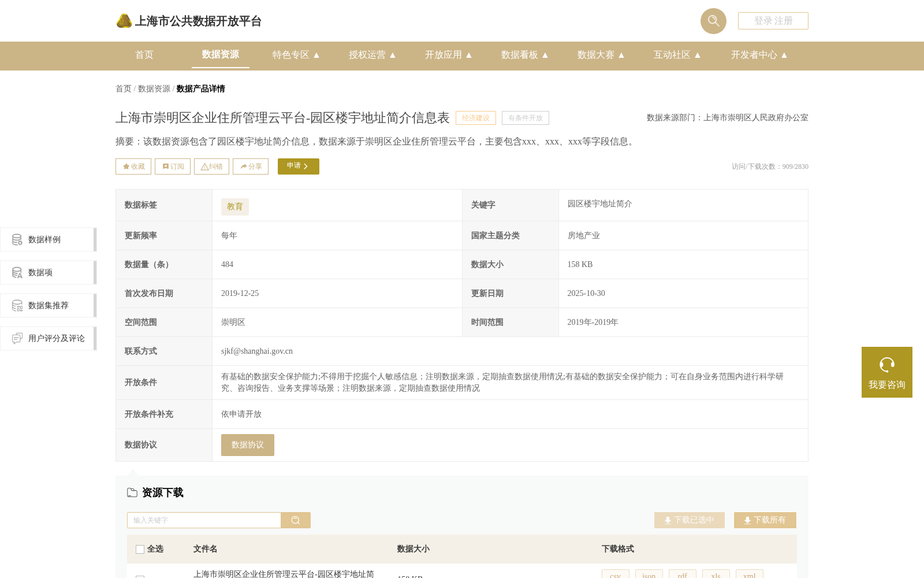The height and width of the screenshot is (578, 924).
Task: Go to 首页 in navigation bar
Action: [144, 55]
